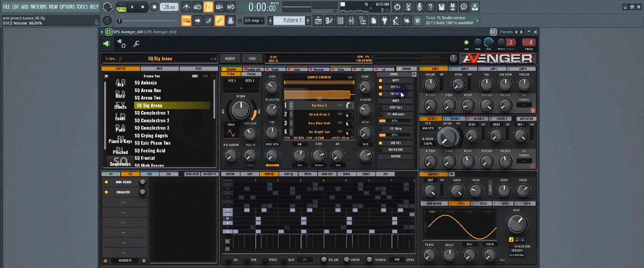Open the OPTIONS menu
This screenshot has height=268, width=644.
click(67, 7)
